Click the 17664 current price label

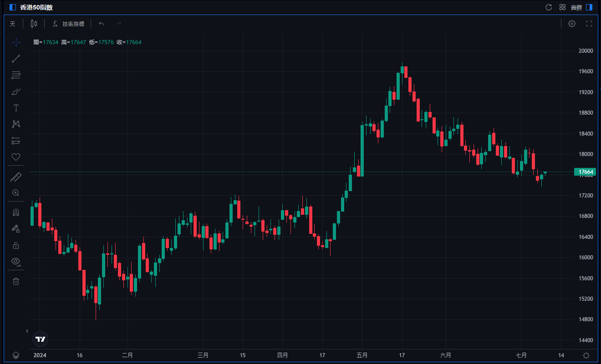point(585,172)
